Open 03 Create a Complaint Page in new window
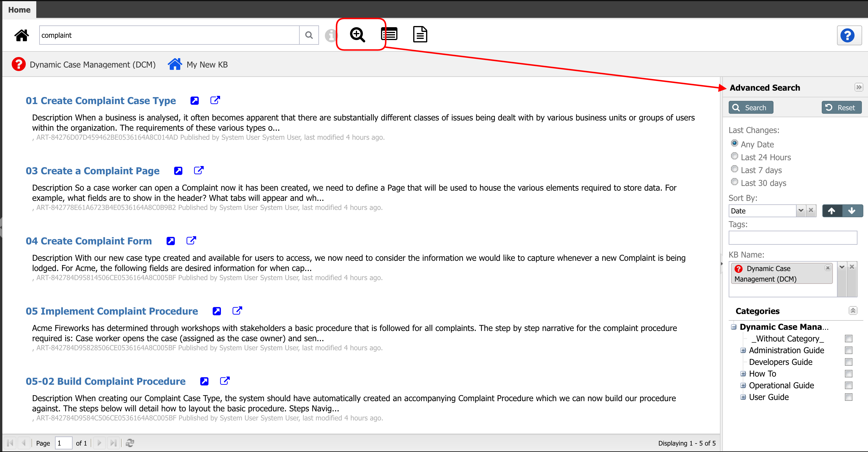 [199, 170]
